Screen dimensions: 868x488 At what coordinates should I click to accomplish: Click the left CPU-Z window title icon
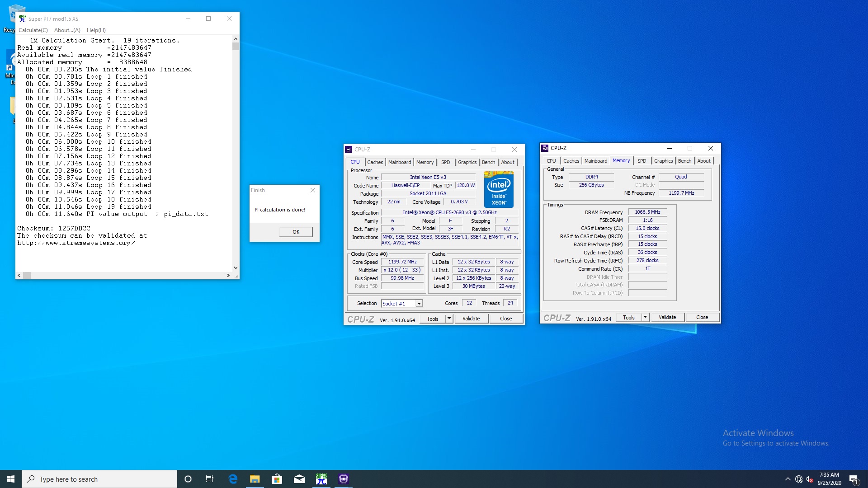coord(349,150)
